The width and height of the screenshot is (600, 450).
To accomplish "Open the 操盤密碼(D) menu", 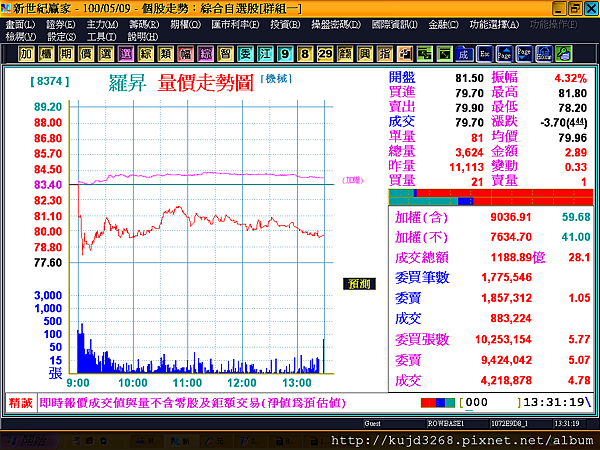I will [336, 24].
